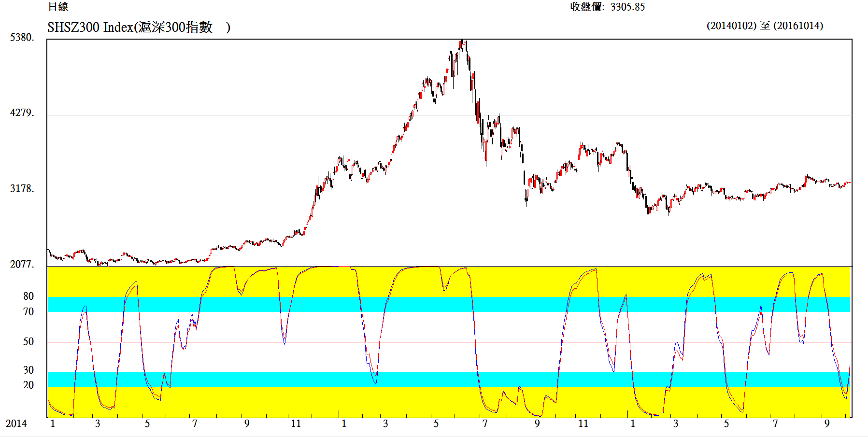Click the 3178 price axis label
Image resolution: width=868 pixels, height=437 pixels.
pos(22,189)
